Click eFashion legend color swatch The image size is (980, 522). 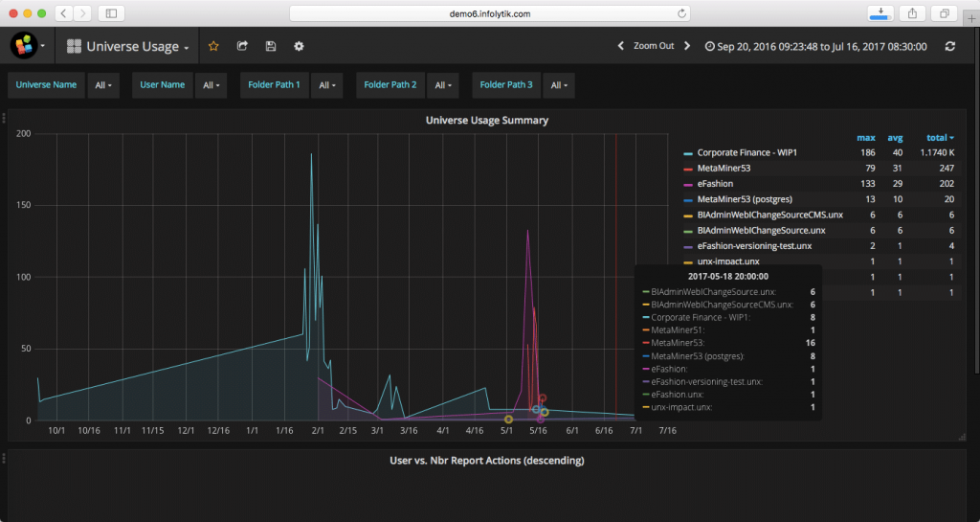[688, 184]
